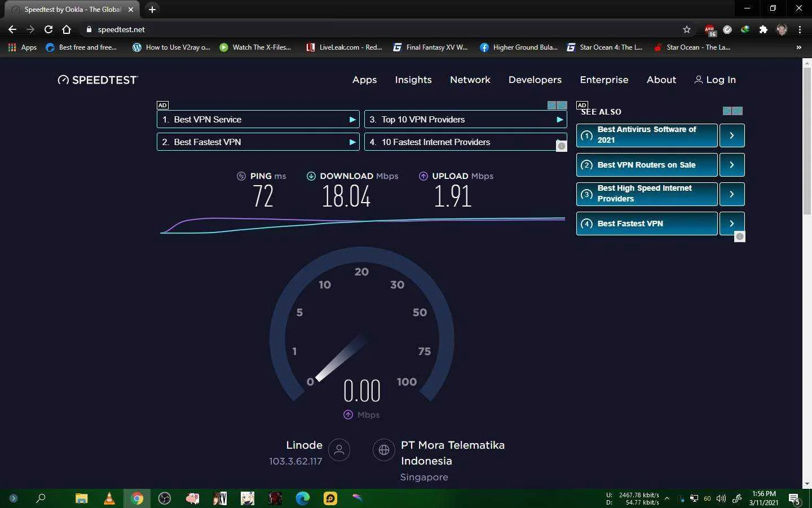Open the Developers navigation menu
The height and width of the screenshot is (508, 812).
click(535, 80)
